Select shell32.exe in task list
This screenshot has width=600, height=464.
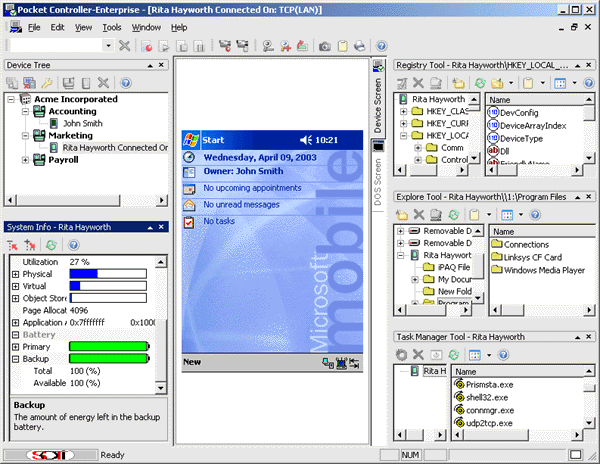coord(487,398)
